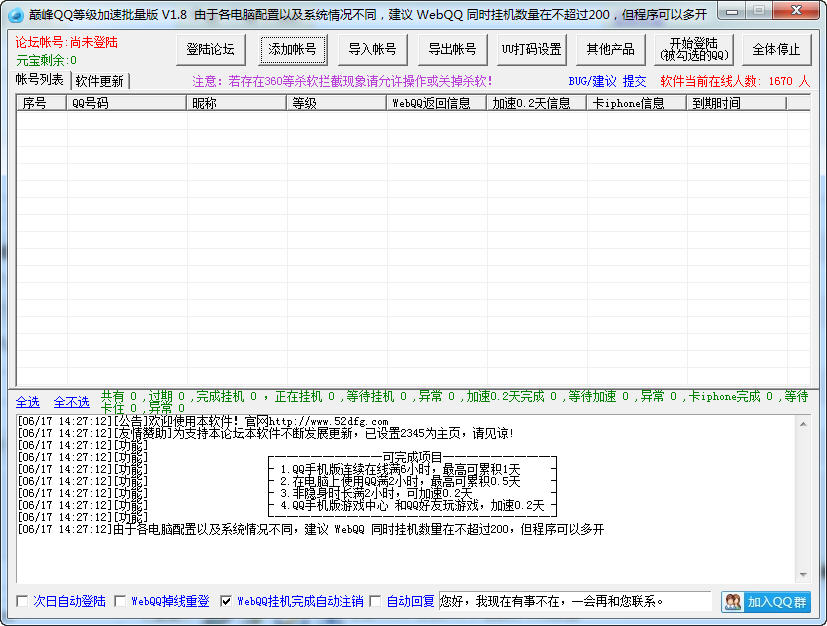The height and width of the screenshot is (626, 827).
Task: Uncheck WebQQ挂机完成自动注销 checkbox
Action: click(x=226, y=601)
